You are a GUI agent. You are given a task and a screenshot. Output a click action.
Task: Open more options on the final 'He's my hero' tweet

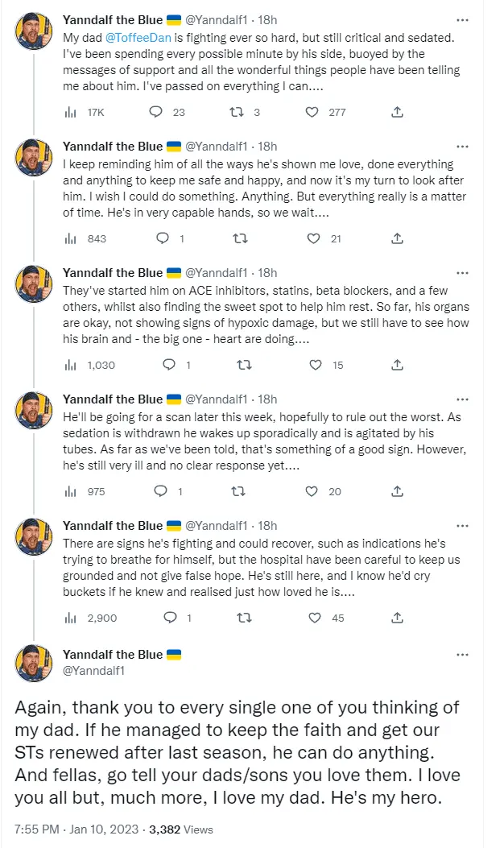462,655
